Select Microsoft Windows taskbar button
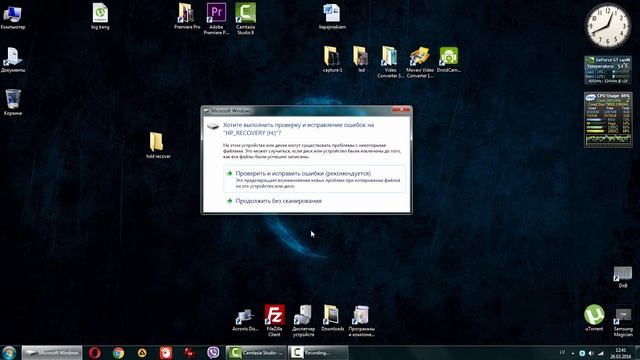Image resolution: width=640 pixels, height=360 pixels. click(52, 353)
